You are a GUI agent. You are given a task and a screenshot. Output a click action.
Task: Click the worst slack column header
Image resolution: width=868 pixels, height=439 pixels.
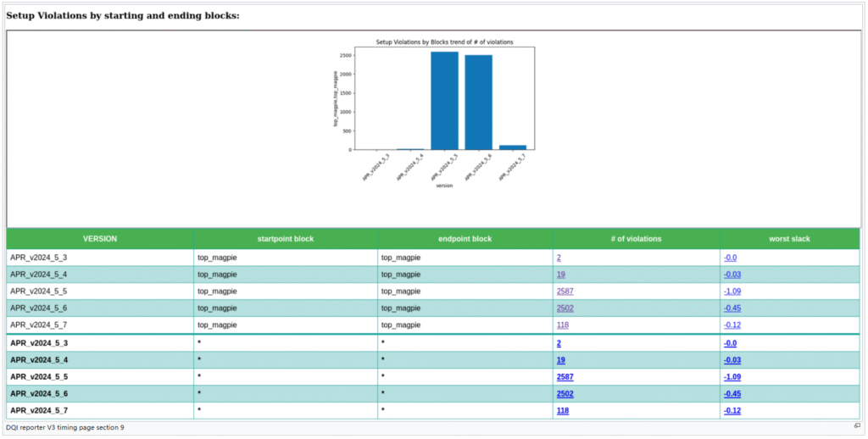coord(790,239)
